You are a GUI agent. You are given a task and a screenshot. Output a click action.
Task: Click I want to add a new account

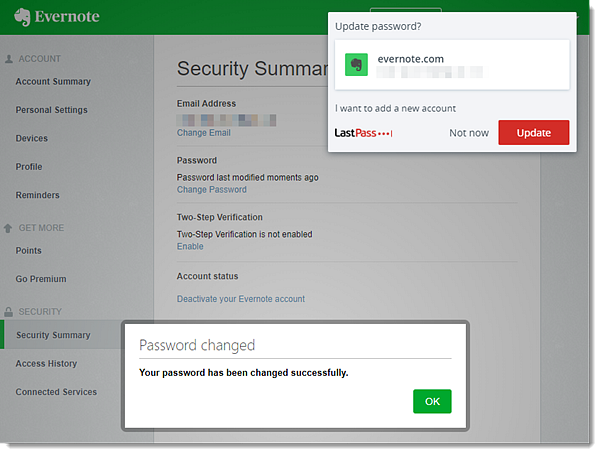click(395, 108)
